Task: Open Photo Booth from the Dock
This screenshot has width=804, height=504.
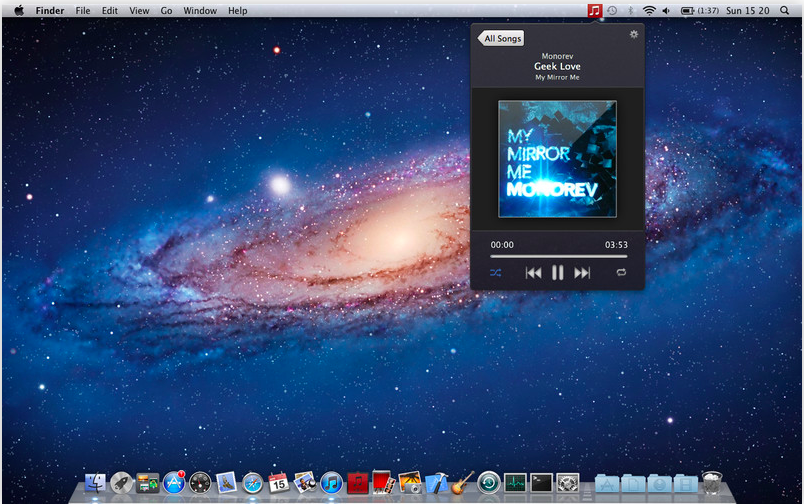Action: coord(384,482)
